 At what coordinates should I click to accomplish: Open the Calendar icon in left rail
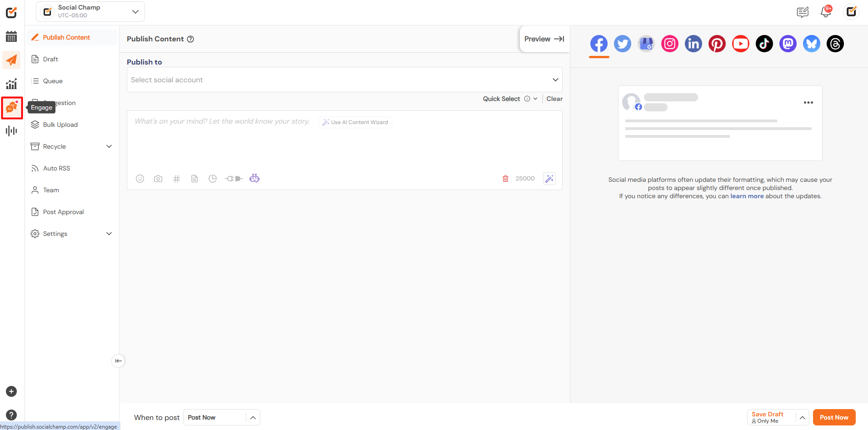pyautogui.click(x=11, y=36)
